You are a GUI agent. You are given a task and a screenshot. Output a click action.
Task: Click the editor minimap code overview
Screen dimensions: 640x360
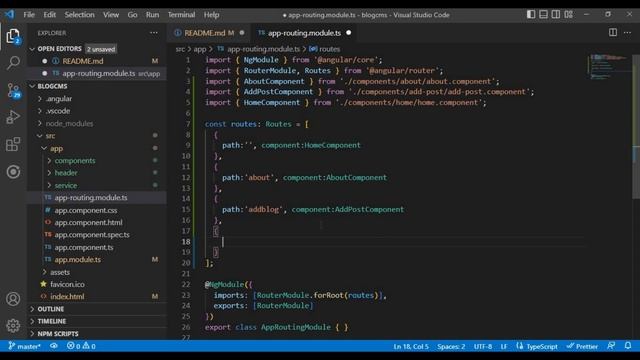608,67
